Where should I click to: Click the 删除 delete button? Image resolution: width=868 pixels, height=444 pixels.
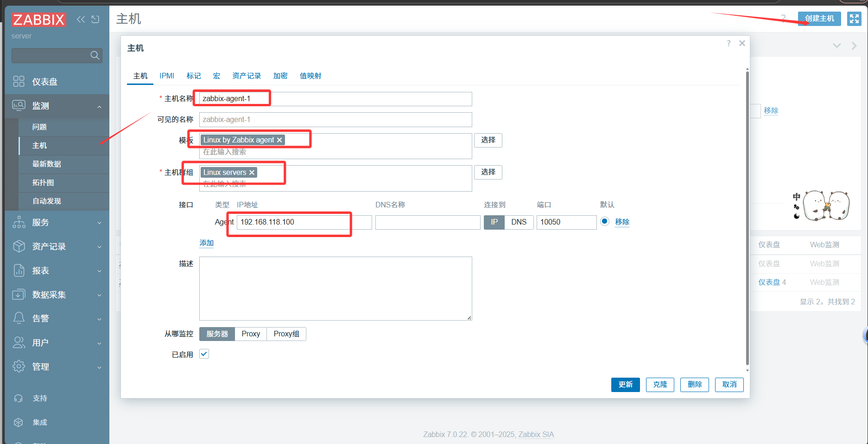695,385
